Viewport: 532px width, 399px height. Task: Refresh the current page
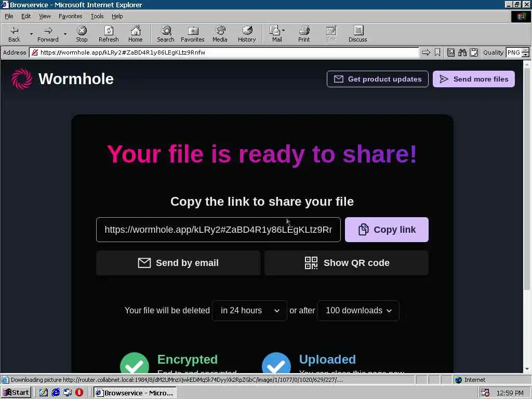tap(109, 34)
